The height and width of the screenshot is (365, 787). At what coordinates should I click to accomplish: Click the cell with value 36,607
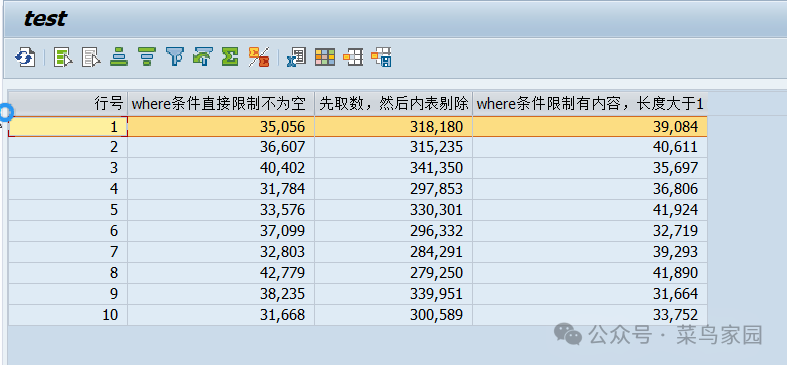pos(221,147)
